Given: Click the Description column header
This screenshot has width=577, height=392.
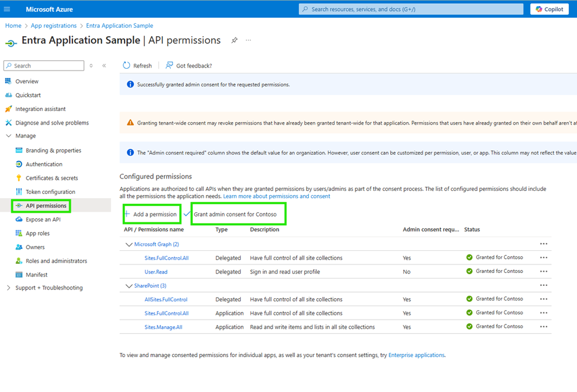Looking at the screenshot, I should tap(264, 229).
